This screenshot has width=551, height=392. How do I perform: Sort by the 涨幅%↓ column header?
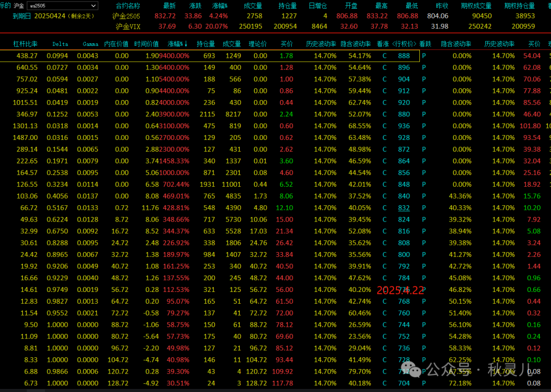click(x=178, y=44)
